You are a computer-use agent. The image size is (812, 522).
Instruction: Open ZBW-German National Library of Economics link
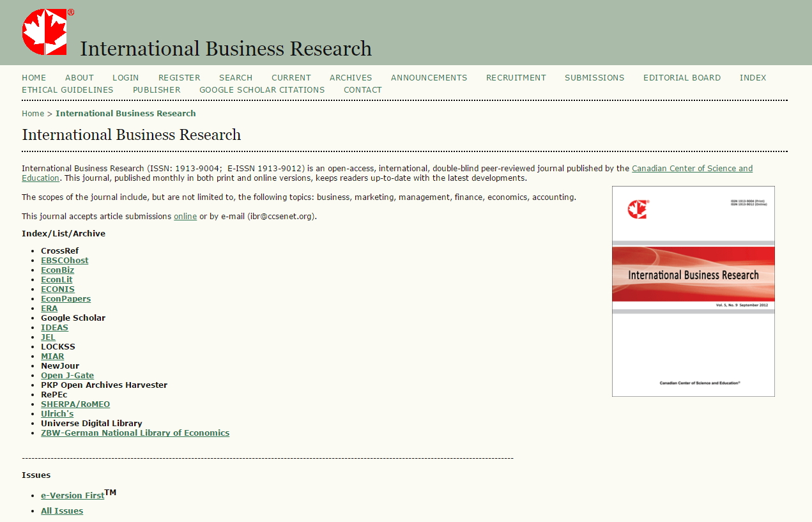coord(135,433)
